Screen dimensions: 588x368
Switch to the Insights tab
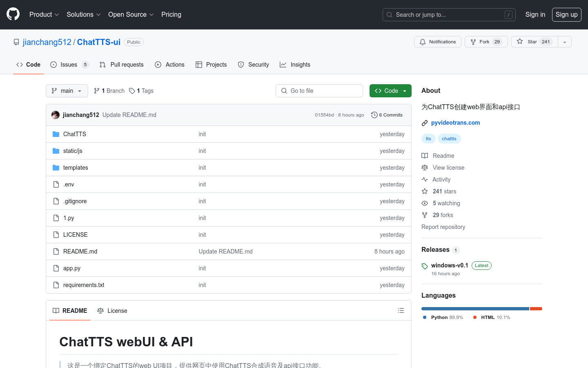tap(295, 65)
